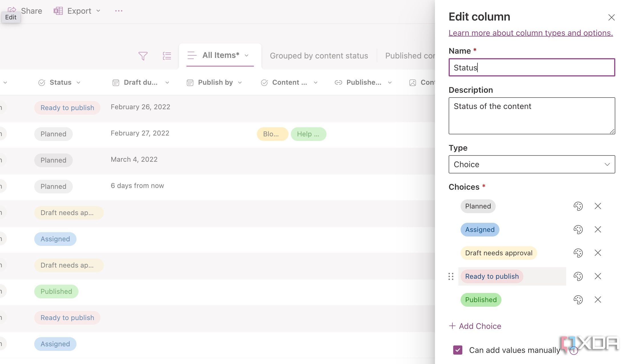Image resolution: width=629 pixels, height=364 pixels.
Task: Click the drag handle beside Ready to publish
Action: tap(451, 276)
